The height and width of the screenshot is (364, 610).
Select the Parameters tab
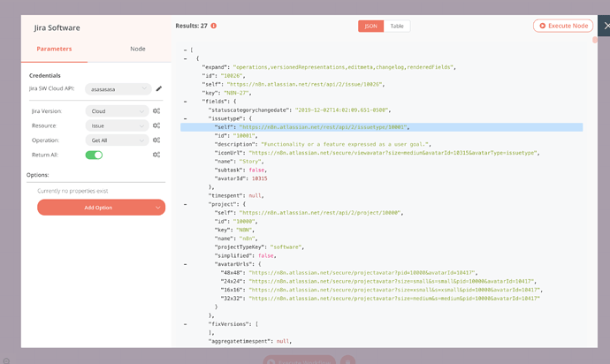[54, 49]
